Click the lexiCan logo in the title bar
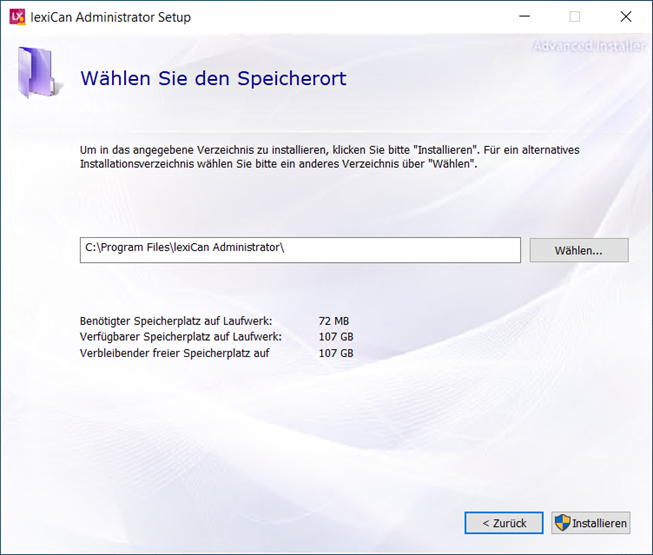653x555 pixels. [x=16, y=17]
